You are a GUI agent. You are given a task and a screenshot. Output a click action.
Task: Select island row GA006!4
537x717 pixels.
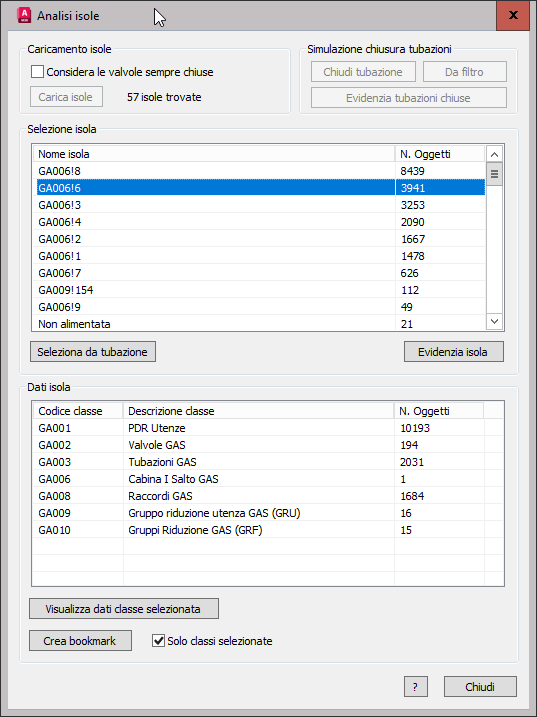[259, 222]
